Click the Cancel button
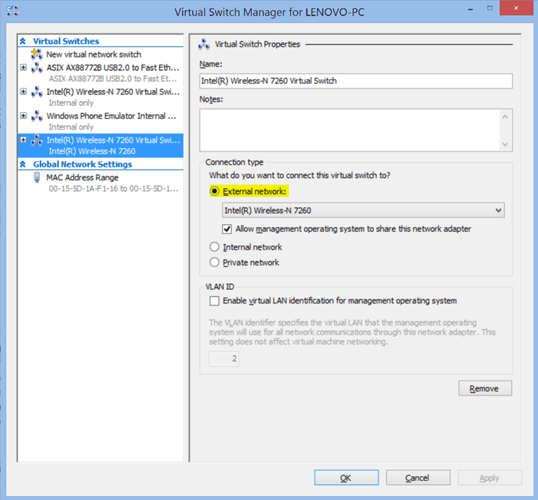538x500 pixels. pyautogui.click(x=418, y=478)
